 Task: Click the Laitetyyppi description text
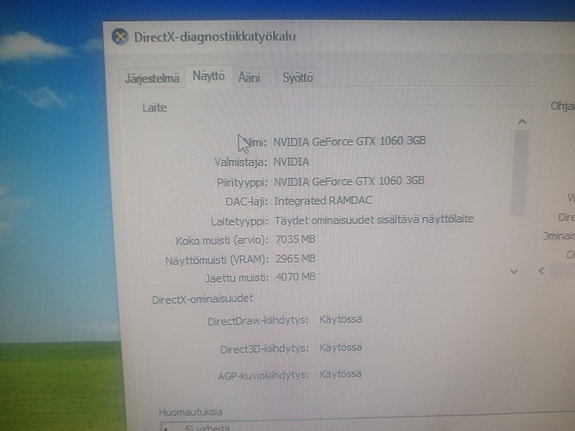click(x=374, y=220)
